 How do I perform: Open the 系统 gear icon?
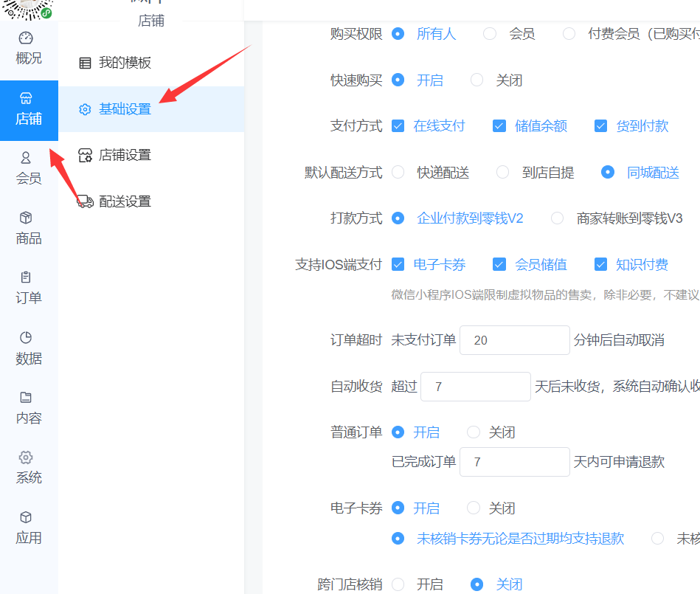26,457
